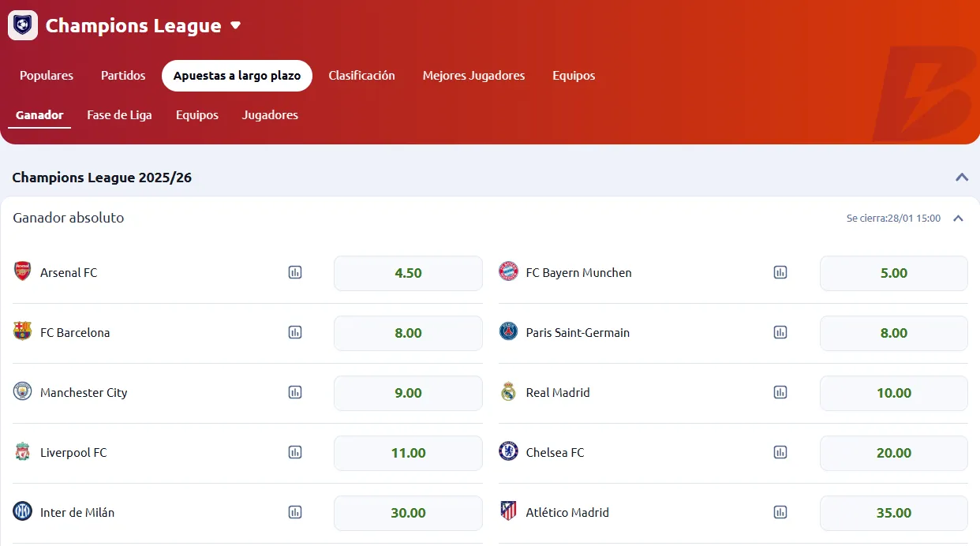Select the 35.00 odds for Atlético Madrid
The image size is (980, 546).
[893, 512]
